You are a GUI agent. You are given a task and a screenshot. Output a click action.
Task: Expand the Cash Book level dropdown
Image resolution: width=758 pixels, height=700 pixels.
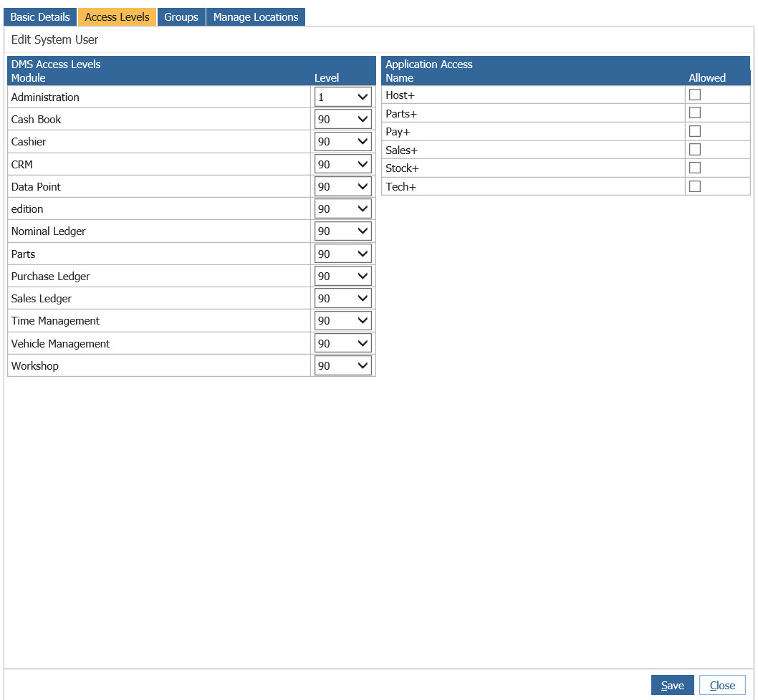(342, 120)
